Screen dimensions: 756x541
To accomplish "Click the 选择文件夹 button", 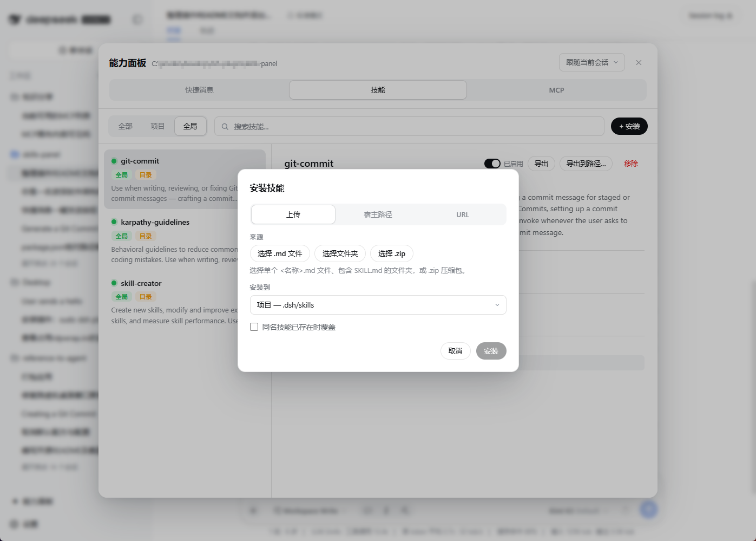I will tap(340, 253).
